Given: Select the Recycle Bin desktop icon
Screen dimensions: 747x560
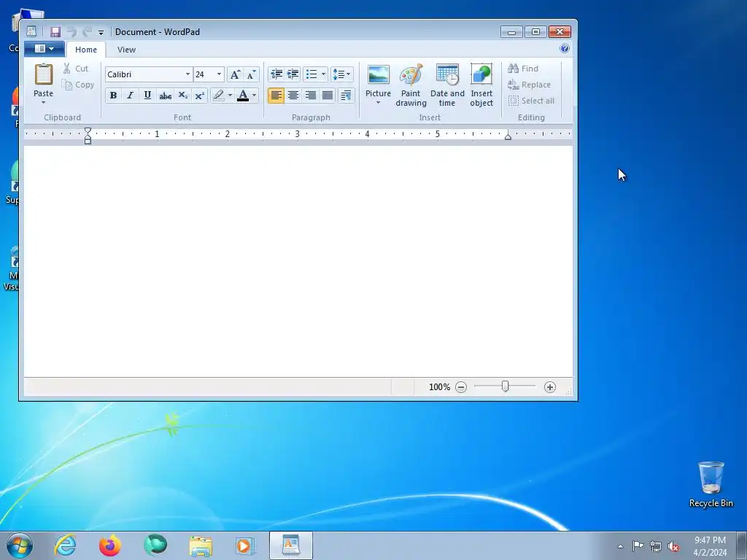Looking at the screenshot, I should [711, 484].
